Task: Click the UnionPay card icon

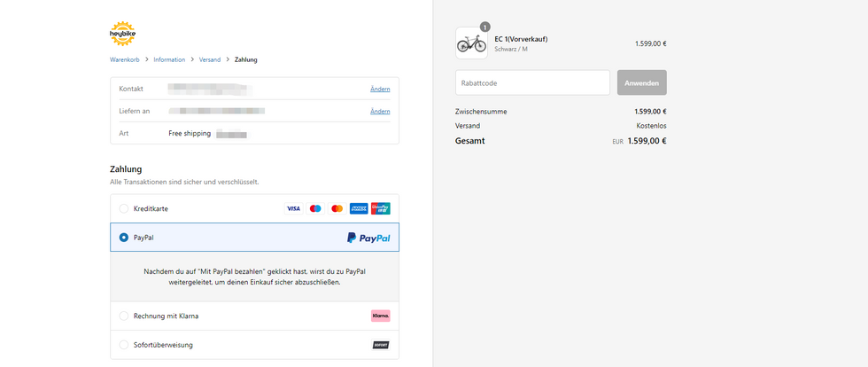Action: [380, 208]
